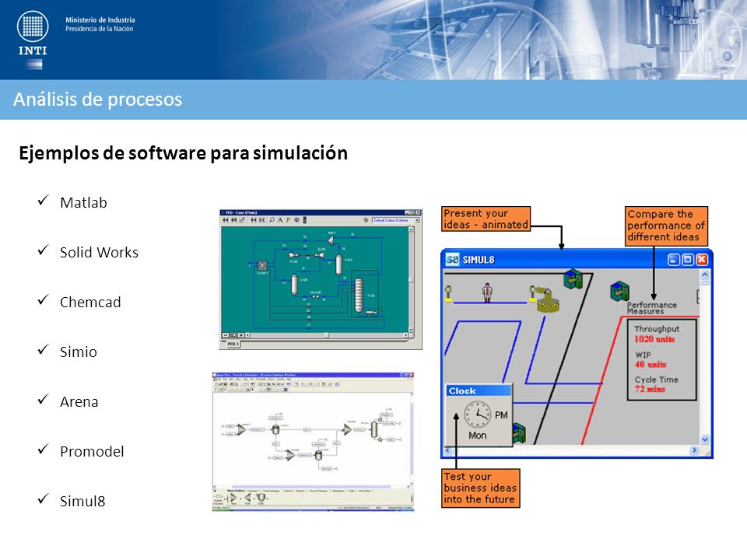Click the Simul8 list item
The width and height of the screenshot is (747, 560).
(x=82, y=501)
